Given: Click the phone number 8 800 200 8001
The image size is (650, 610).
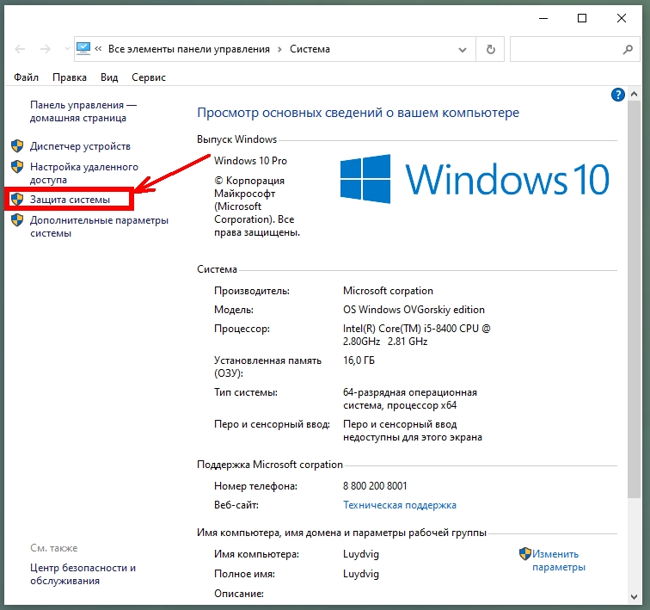Looking at the screenshot, I should coord(375,486).
